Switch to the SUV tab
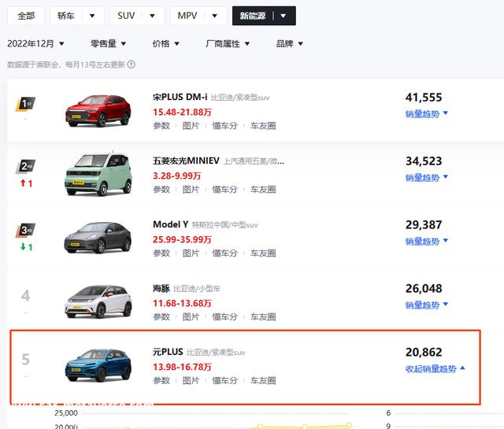This screenshot has width=504, height=429. (126, 16)
